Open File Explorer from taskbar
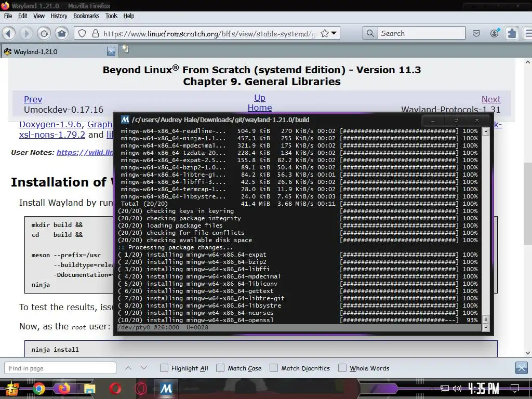 tap(89, 389)
